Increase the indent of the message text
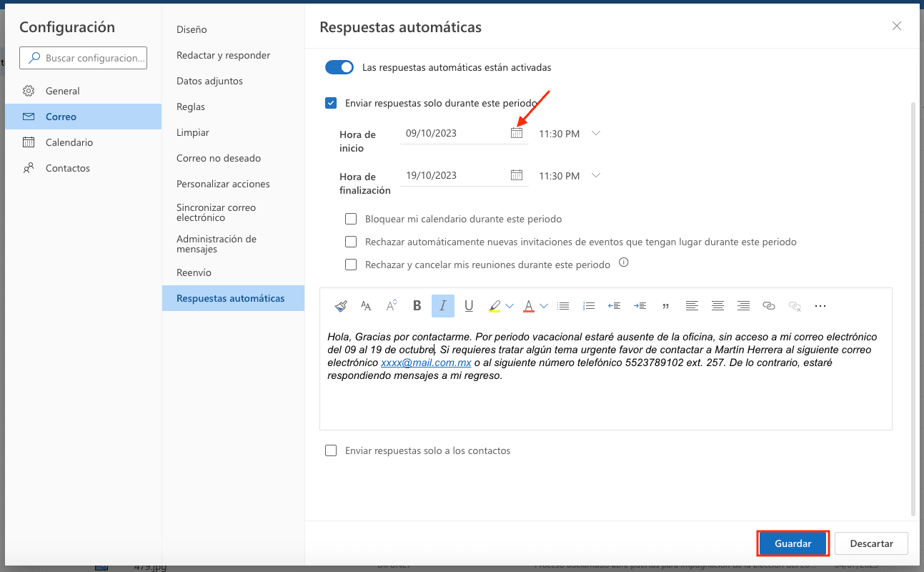The image size is (924, 572). [640, 305]
